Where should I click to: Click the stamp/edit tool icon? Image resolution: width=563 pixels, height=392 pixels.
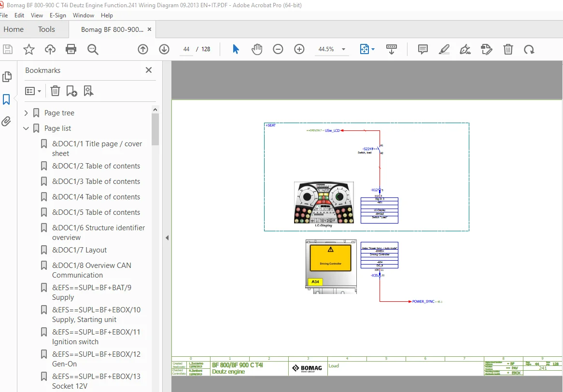pyautogui.click(x=487, y=49)
